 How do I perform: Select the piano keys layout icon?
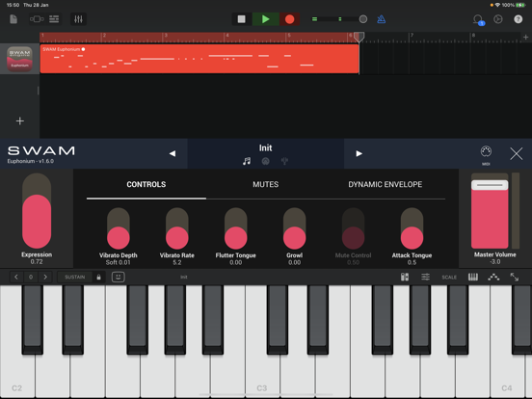tap(473, 278)
